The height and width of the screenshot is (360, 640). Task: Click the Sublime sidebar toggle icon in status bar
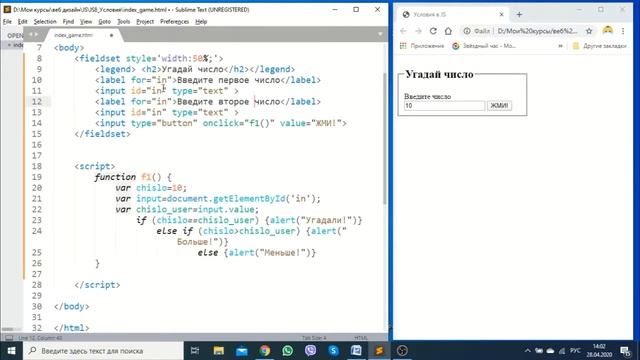pos(9,338)
